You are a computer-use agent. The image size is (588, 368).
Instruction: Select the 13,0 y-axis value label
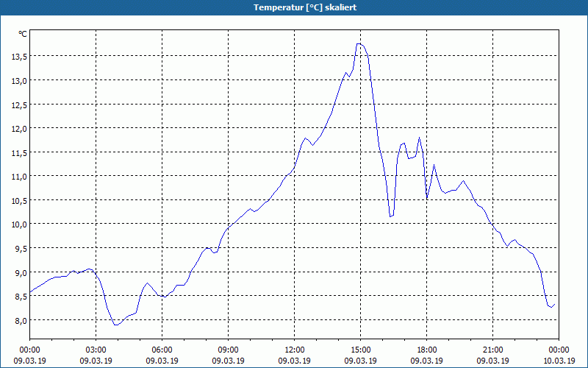point(19,80)
